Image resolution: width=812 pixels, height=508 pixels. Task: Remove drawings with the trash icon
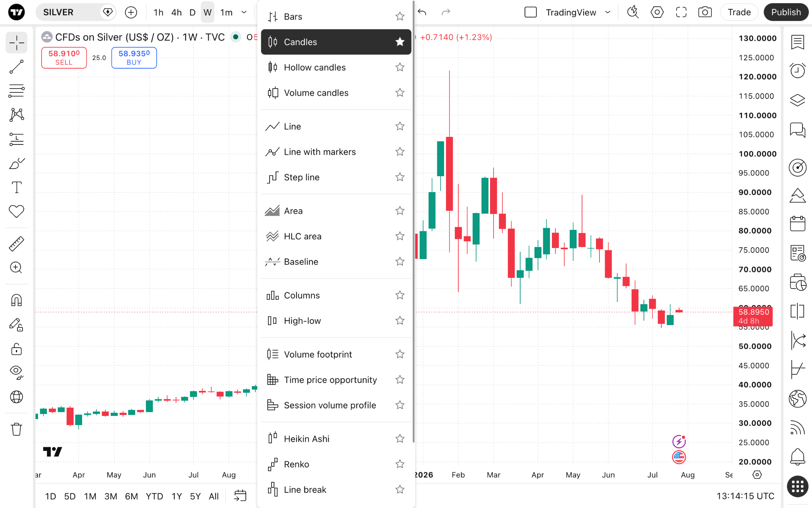click(16, 429)
